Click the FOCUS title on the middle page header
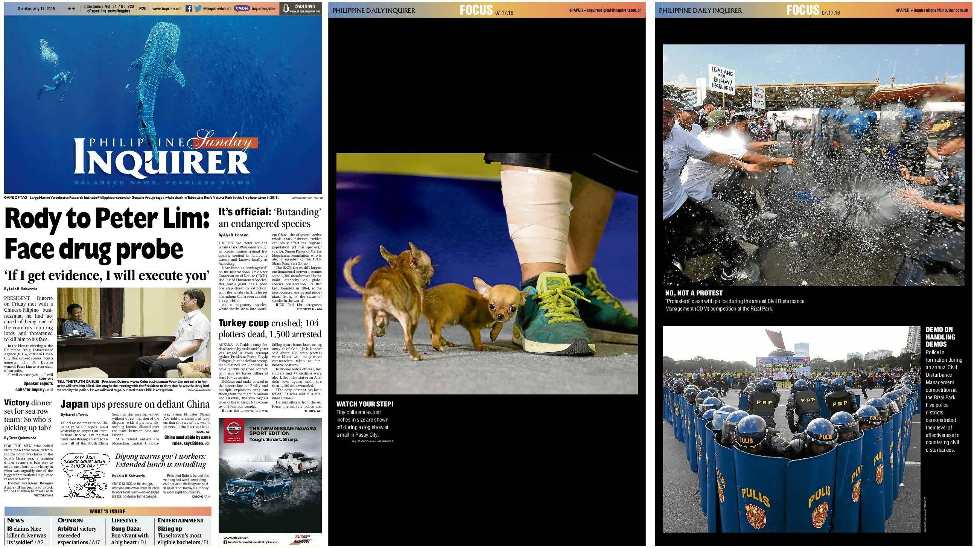980x548 pixels. [x=476, y=10]
